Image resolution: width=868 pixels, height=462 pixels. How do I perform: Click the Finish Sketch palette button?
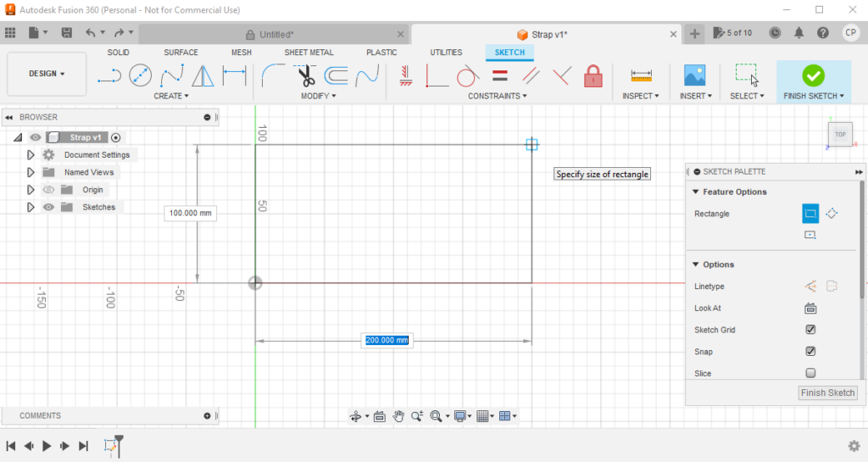pos(828,392)
